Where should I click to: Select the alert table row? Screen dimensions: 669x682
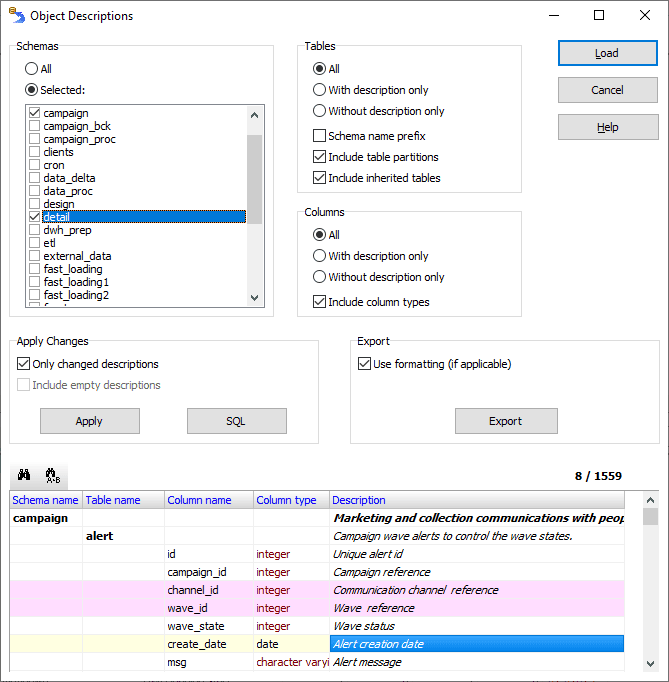click(100, 536)
